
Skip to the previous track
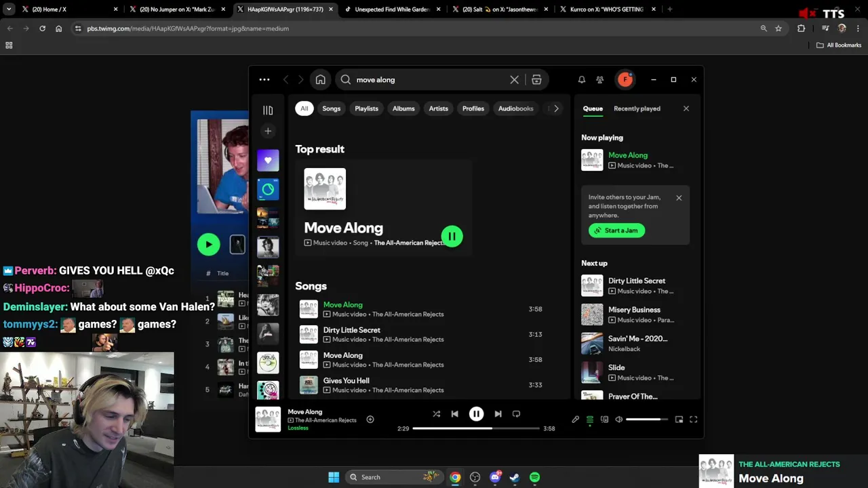click(x=455, y=414)
